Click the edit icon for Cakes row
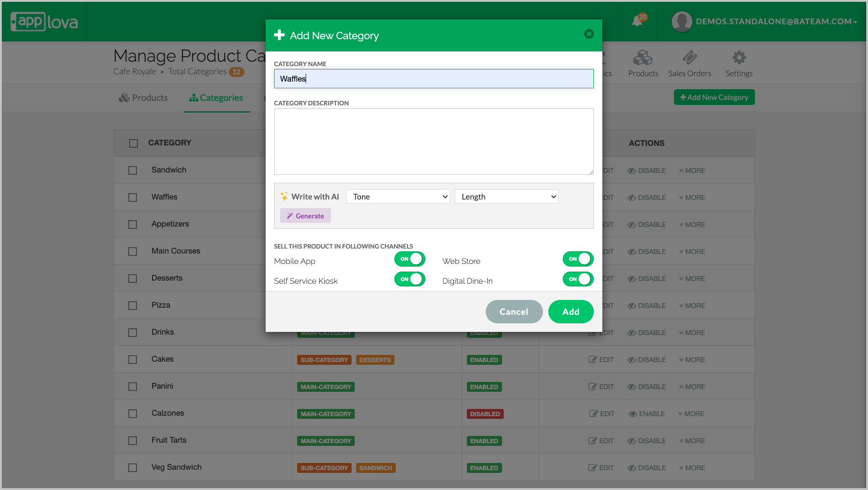This screenshot has width=868, height=490. point(592,360)
